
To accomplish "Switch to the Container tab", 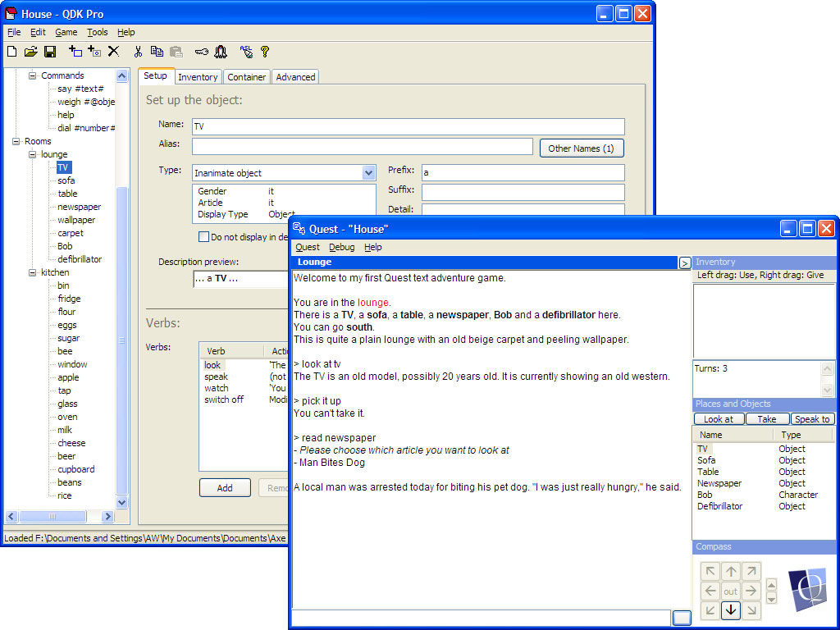I will (246, 77).
